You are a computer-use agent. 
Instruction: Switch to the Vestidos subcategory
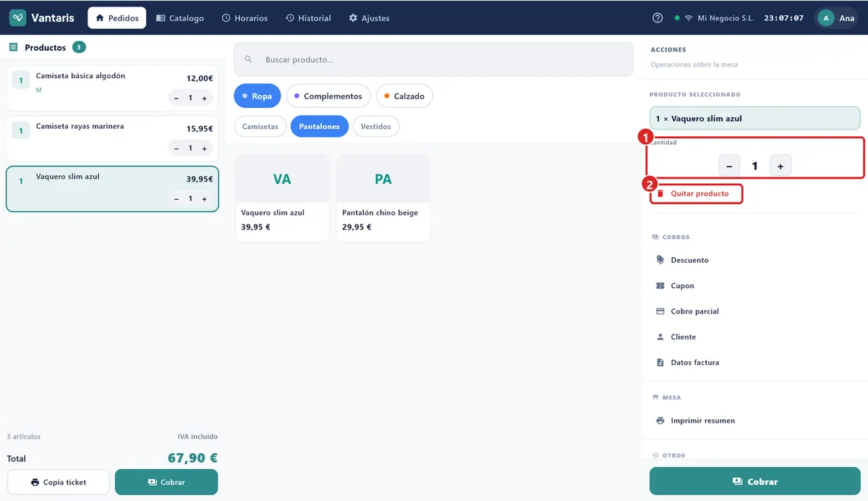[x=376, y=127]
